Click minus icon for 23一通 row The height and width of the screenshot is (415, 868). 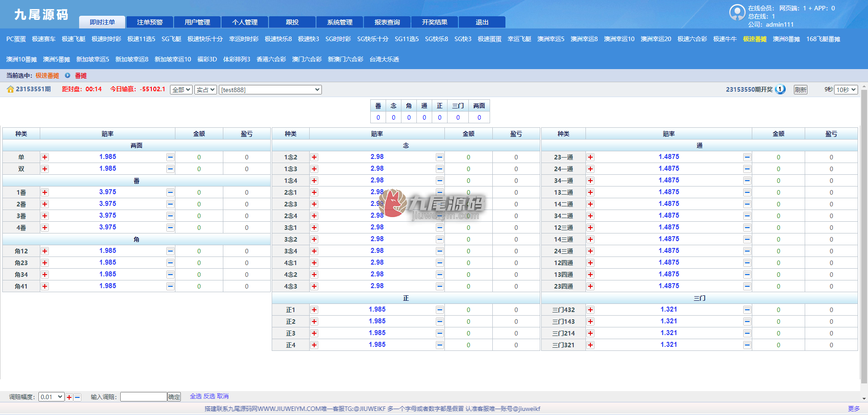(x=747, y=157)
